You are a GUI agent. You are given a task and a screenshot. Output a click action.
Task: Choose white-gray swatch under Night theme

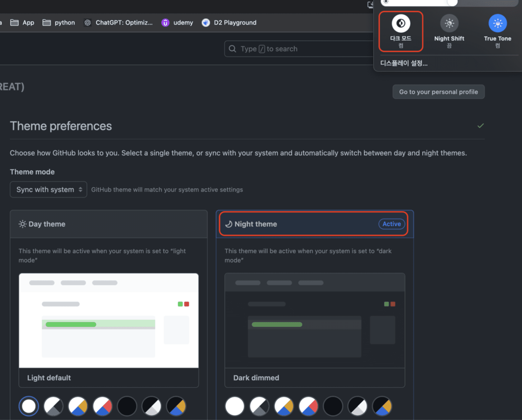point(259,406)
